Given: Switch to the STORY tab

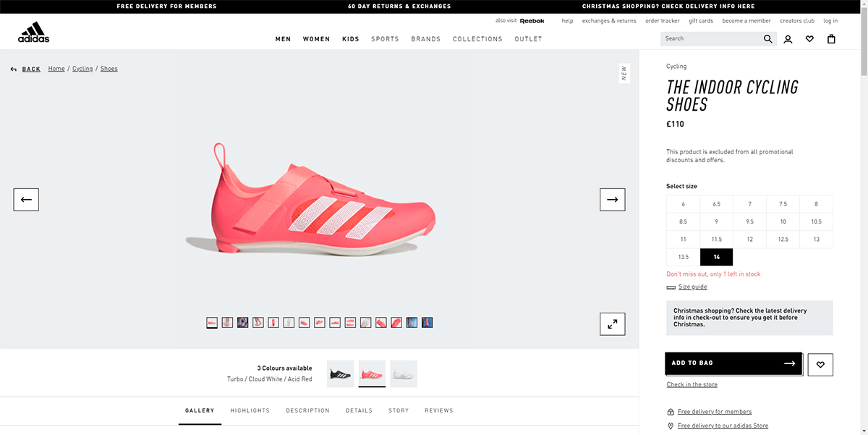Looking at the screenshot, I should tap(399, 410).
